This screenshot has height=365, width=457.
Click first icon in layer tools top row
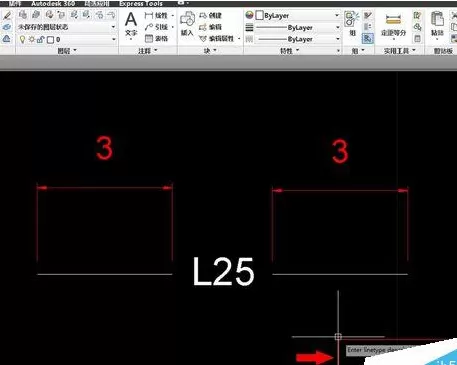pyautogui.click(x=23, y=15)
